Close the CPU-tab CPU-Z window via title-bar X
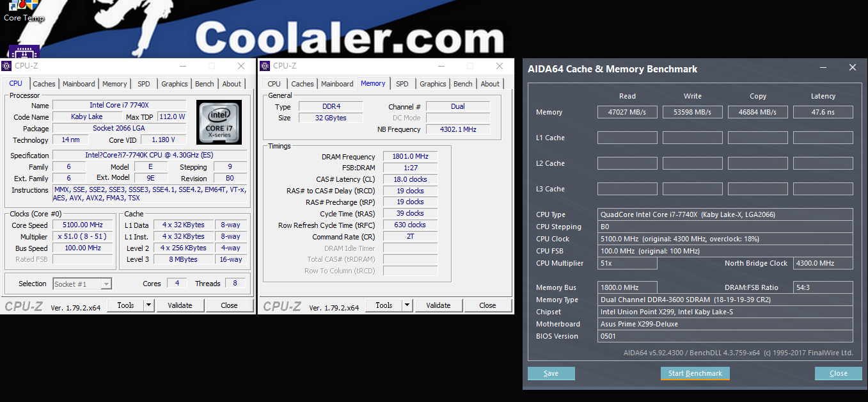The width and height of the screenshot is (868, 402). tap(241, 66)
